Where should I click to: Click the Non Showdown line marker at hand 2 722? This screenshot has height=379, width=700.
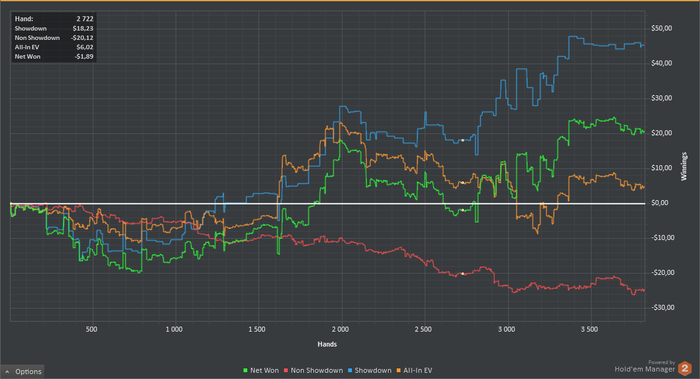pos(462,274)
